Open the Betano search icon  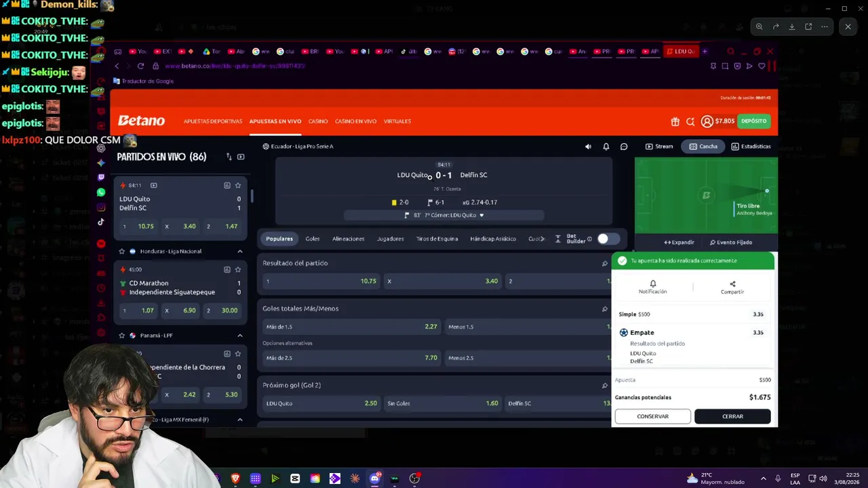(690, 121)
